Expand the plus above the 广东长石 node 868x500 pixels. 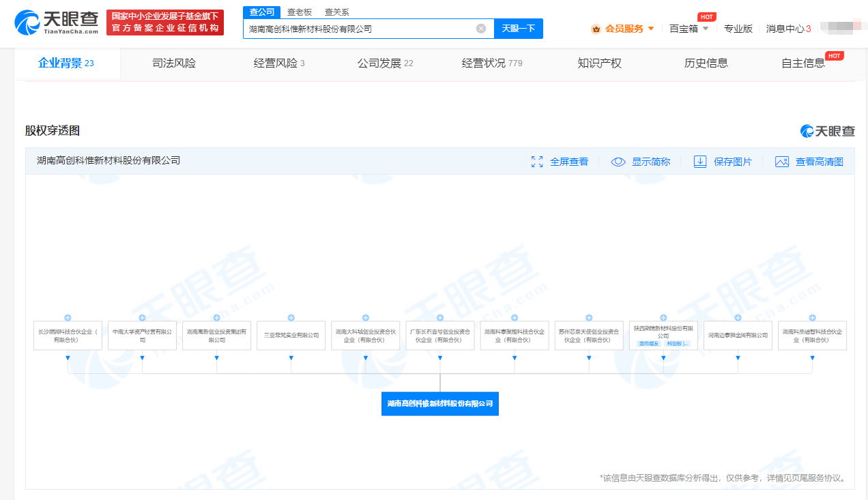pos(439,318)
